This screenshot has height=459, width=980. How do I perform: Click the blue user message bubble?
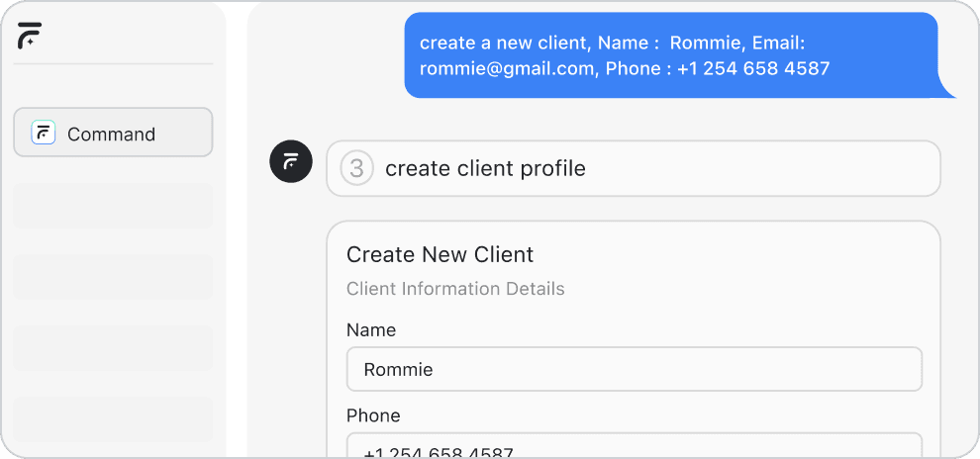pyautogui.click(x=673, y=55)
